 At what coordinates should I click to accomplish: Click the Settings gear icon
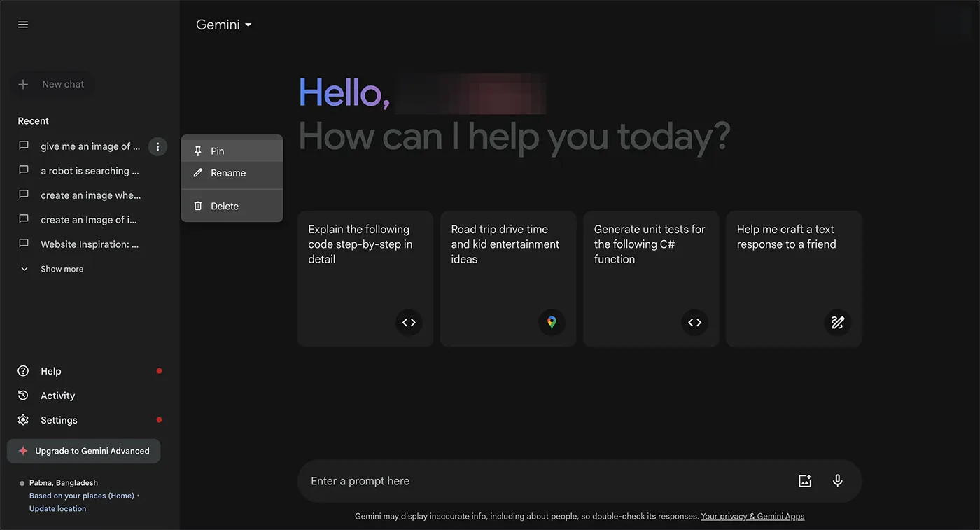pos(23,420)
